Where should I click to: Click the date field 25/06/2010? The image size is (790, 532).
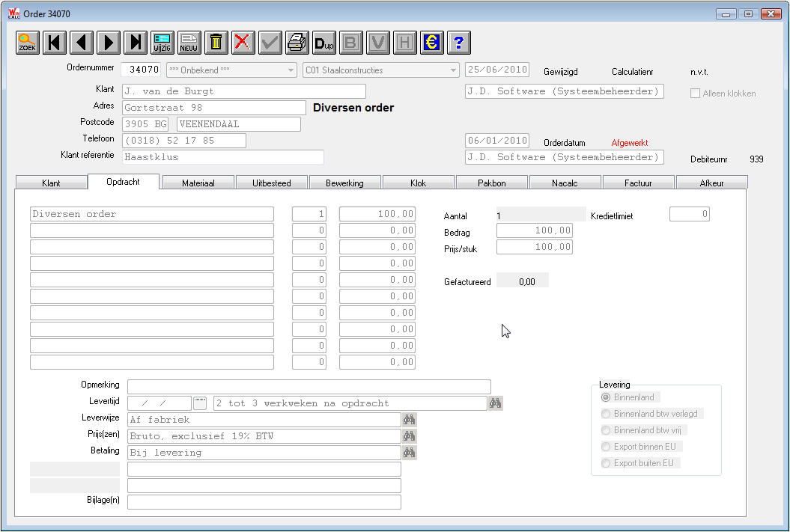[x=497, y=70]
